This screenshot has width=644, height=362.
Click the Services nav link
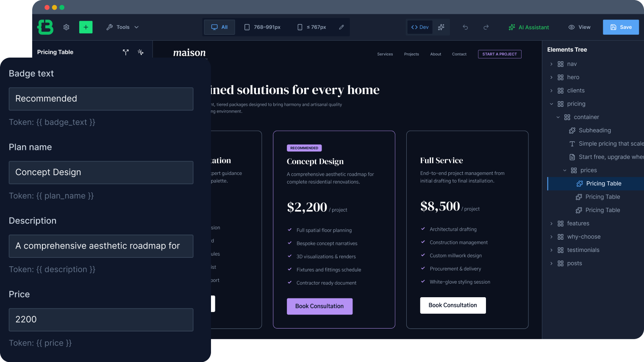(x=385, y=54)
